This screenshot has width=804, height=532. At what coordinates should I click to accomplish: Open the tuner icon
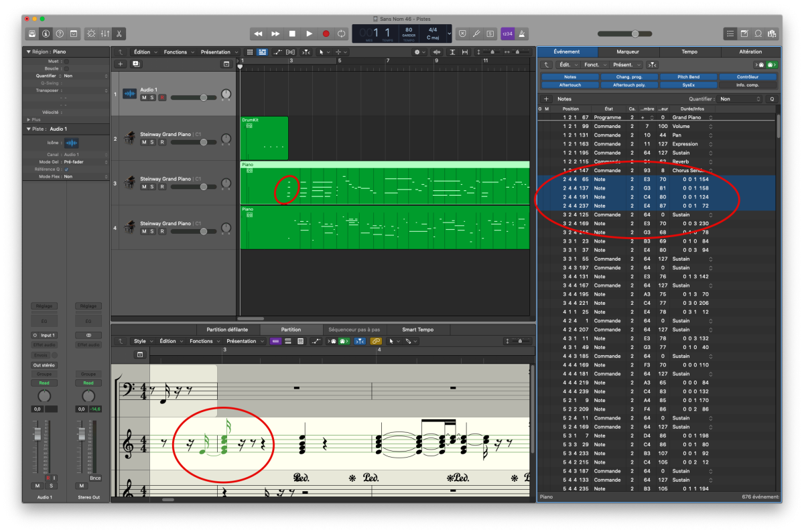click(476, 34)
